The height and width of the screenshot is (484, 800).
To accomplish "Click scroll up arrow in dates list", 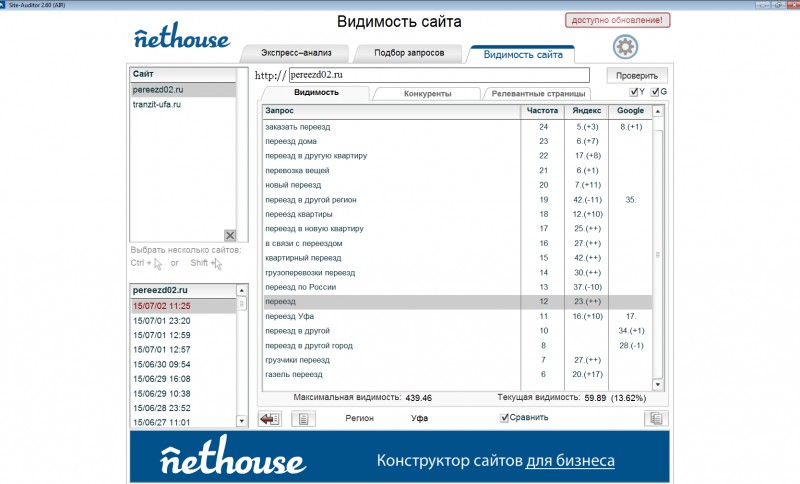I will point(242,291).
